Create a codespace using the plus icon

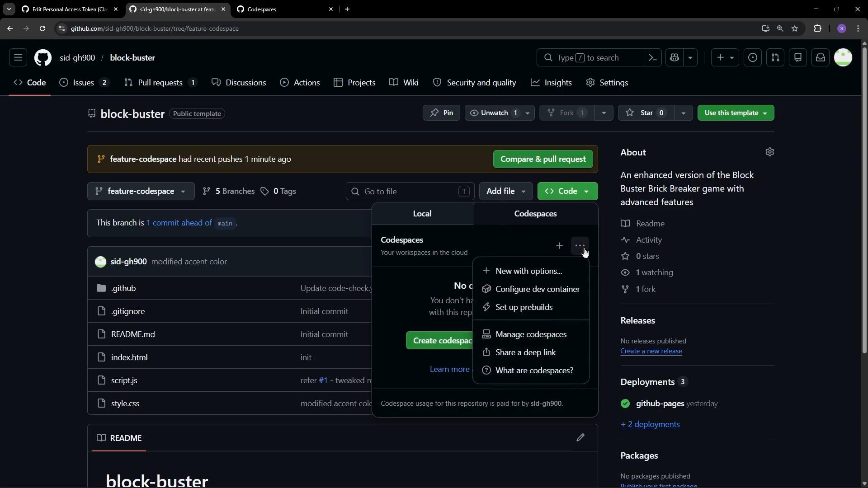pyautogui.click(x=559, y=246)
